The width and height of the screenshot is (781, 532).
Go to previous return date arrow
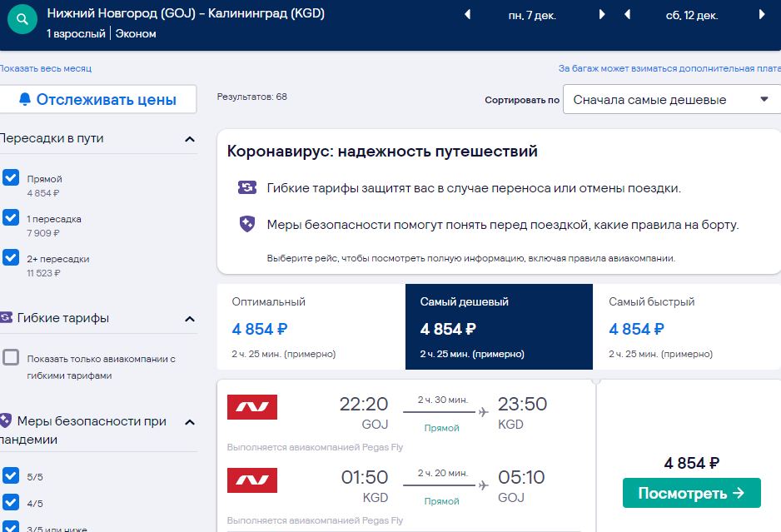click(x=628, y=14)
